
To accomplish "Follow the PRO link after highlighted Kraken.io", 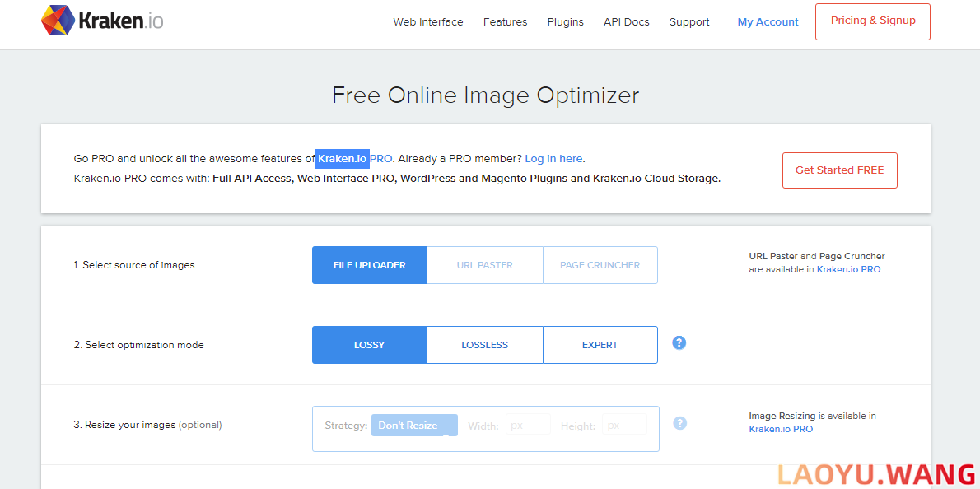I will (x=380, y=159).
